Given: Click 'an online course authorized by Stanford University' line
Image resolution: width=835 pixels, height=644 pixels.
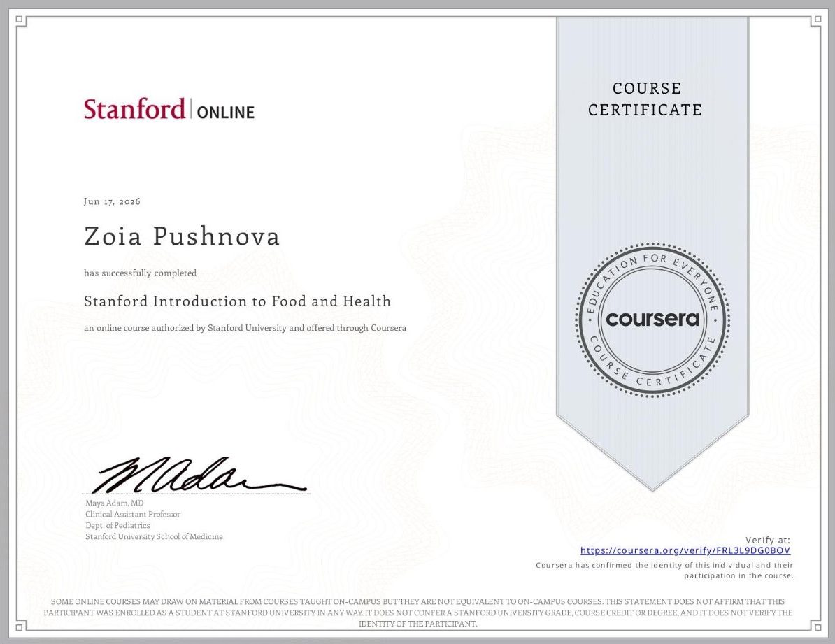Looking at the screenshot, I should [x=245, y=327].
